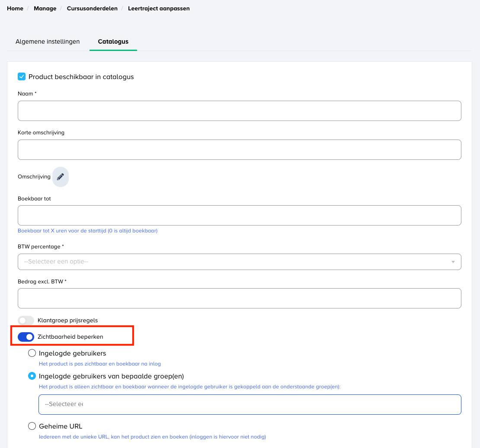Focus the Naam input field

click(x=239, y=111)
